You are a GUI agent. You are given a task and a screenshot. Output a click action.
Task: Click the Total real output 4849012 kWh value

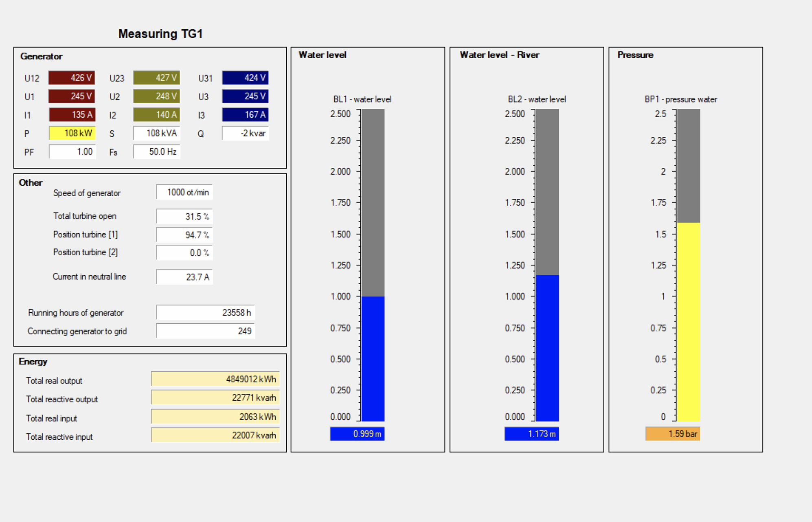(x=215, y=379)
